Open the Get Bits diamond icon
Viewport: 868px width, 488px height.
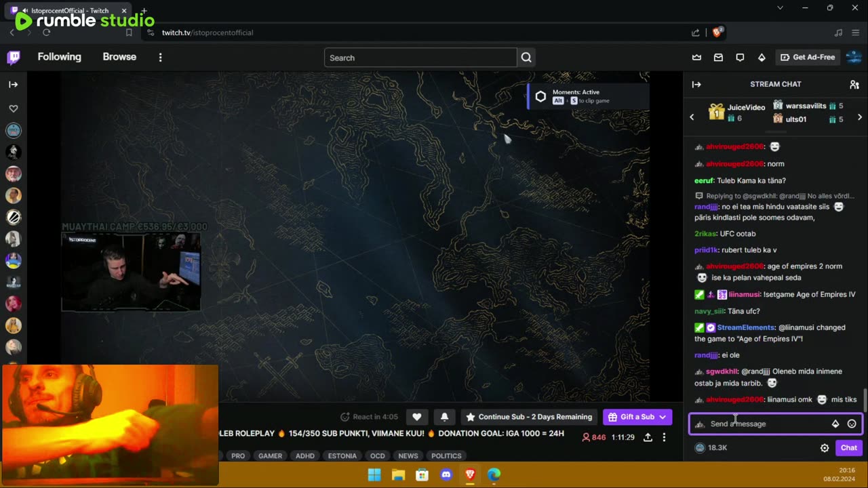tap(762, 58)
